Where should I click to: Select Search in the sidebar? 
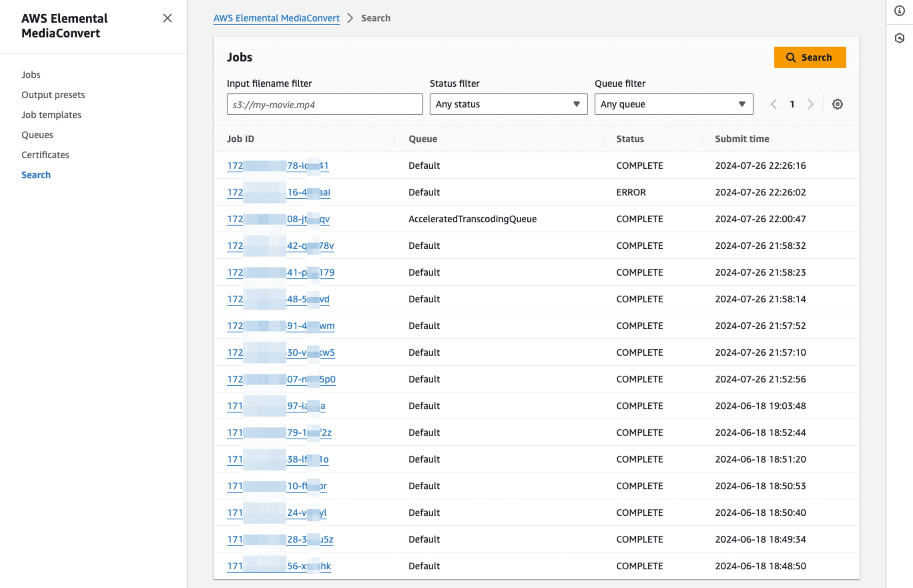[36, 175]
